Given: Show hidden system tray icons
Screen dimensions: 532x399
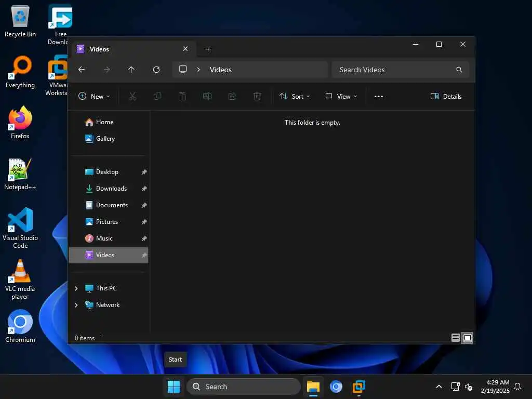Looking at the screenshot, I should pyautogui.click(x=438, y=387).
